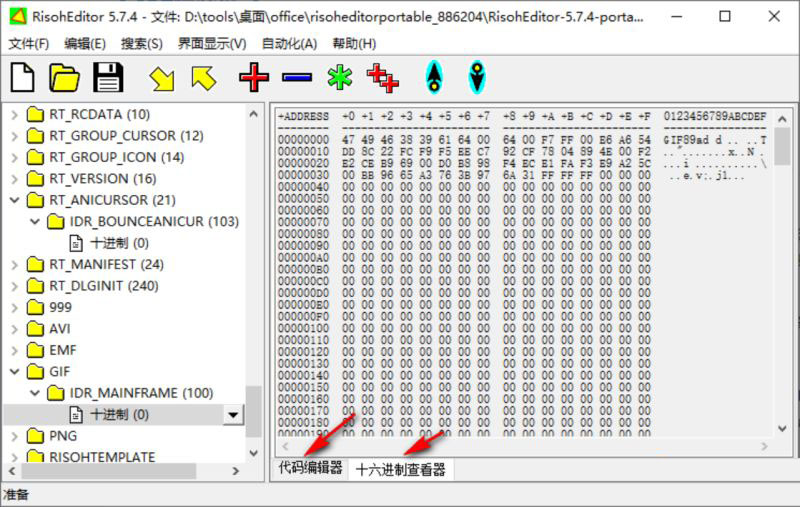Image resolution: width=800 pixels, height=507 pixels.
Task: Click hex address row 00000100
Action: pos(304,328)
